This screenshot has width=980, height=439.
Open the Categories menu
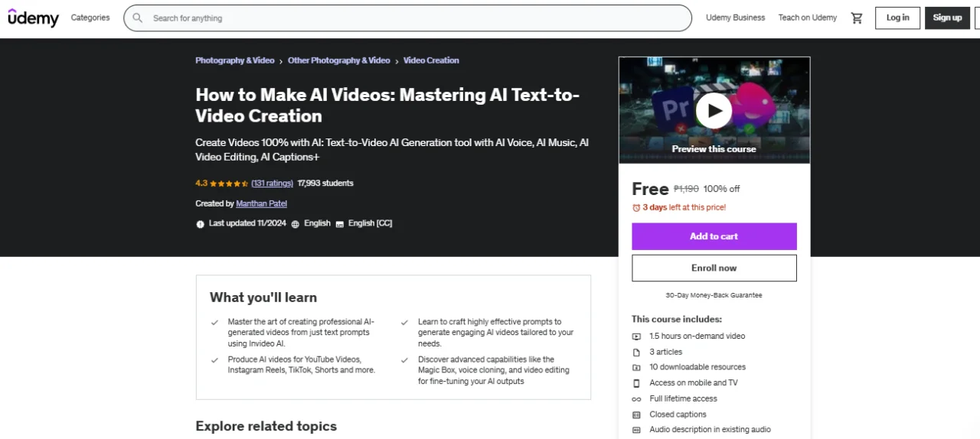tap(90, 18)
